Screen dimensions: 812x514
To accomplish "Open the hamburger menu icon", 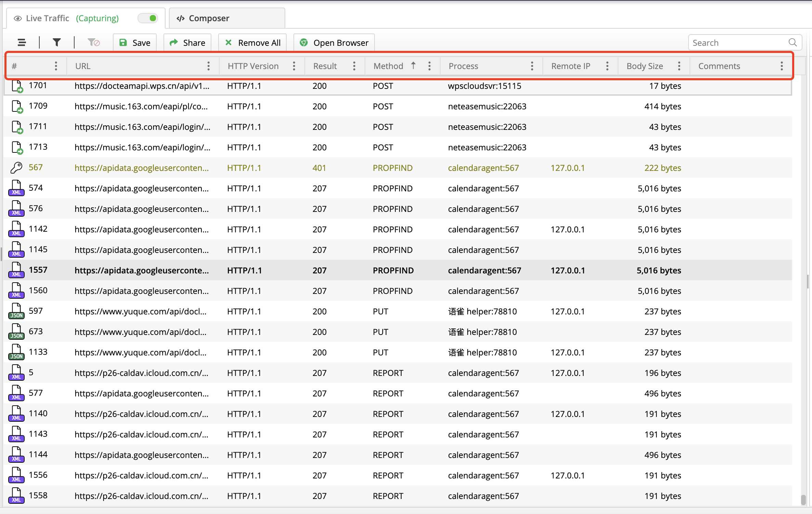I will pos(22,42).
